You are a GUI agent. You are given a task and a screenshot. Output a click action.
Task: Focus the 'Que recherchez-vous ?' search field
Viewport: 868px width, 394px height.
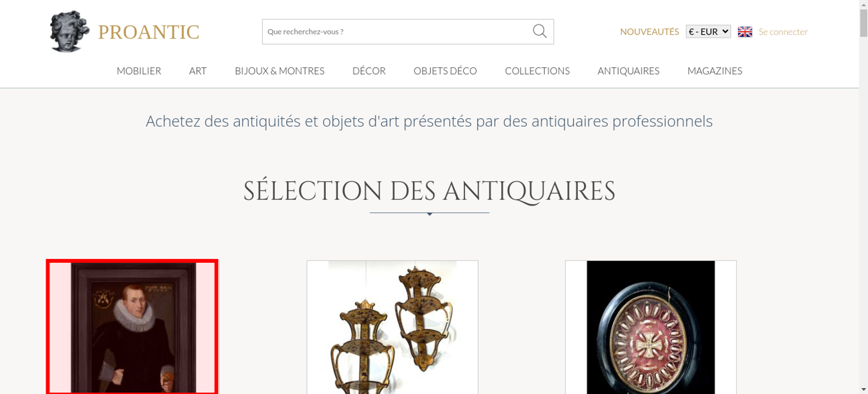coord(397,32)
